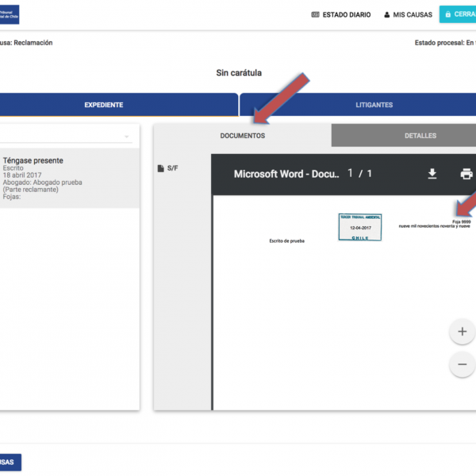Open the Litigantes tab

[373, 105]
